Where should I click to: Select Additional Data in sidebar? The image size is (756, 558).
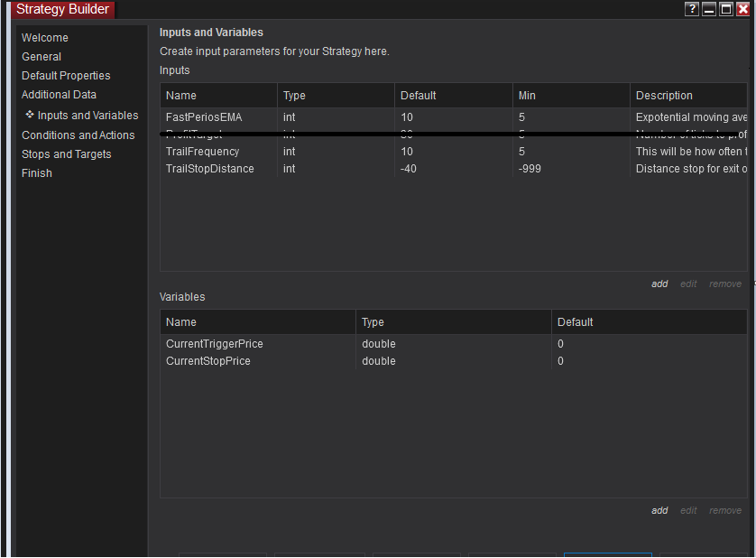(x=59, y=95)
